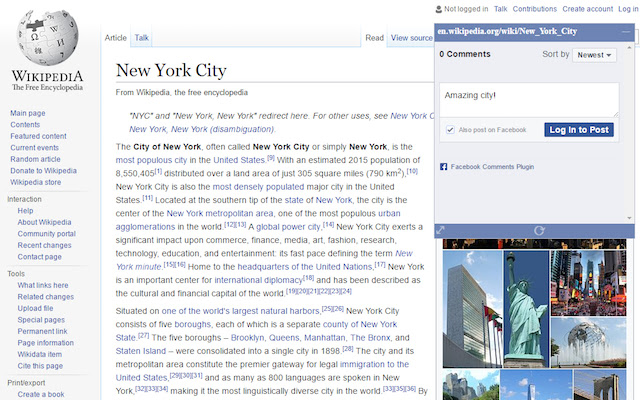
Task: Open Wikipedia store link
Action: pyautogui.click(x=36, y=182)
